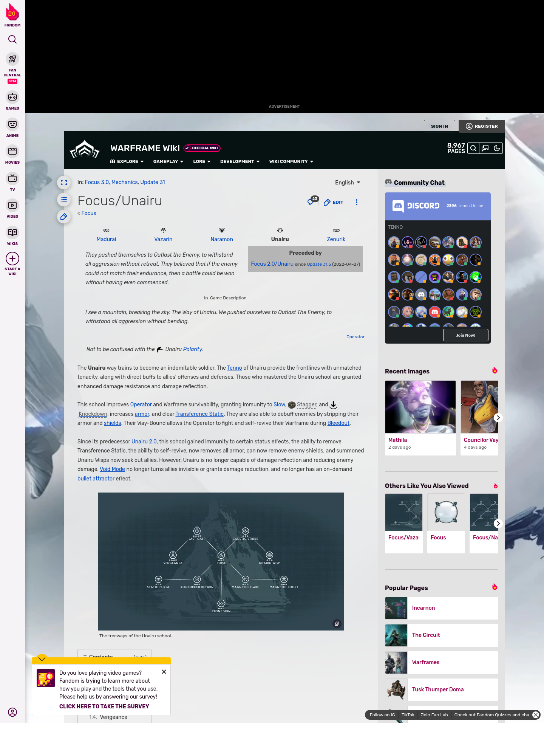The height and width of the screenshot is (756, 544).
Task: Open the Unairu 2.0 link
Action: coord(144,442)
